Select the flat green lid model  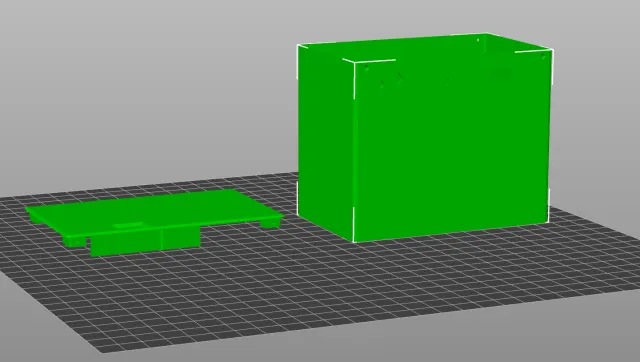(x=154, y=222)
